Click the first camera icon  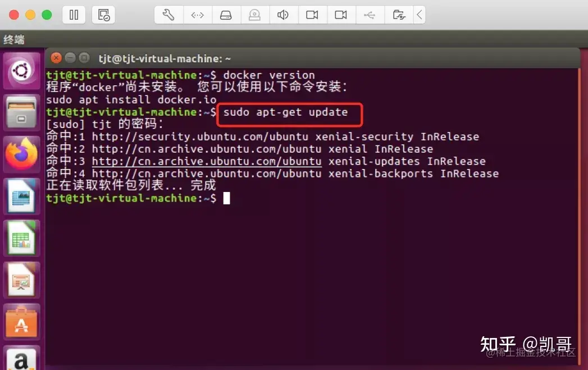[312, 15]
